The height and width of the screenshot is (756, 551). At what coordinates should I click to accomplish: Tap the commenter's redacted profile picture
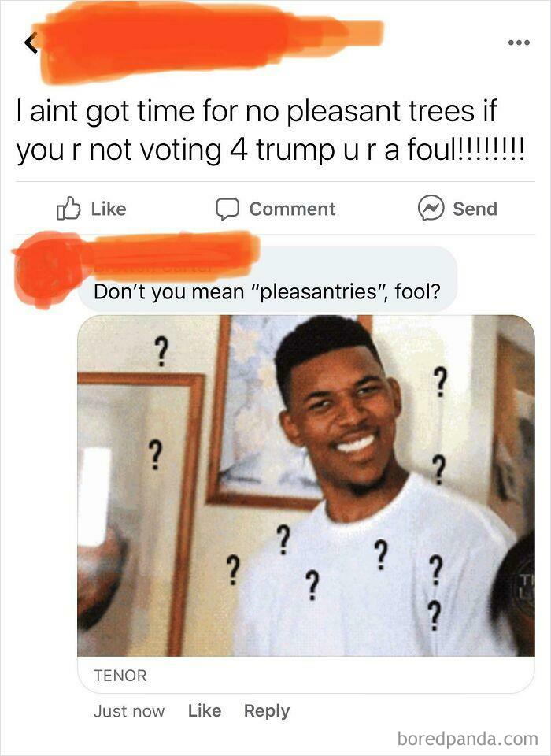[x=46, y=270]
